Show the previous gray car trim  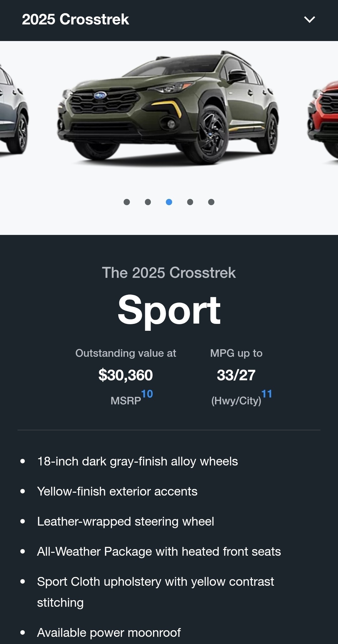(13, 110)
